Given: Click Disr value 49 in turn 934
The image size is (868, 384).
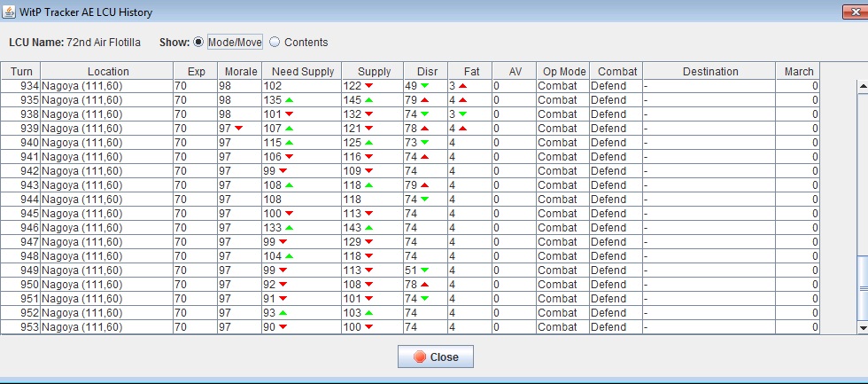Looking at the screenshot, I should (426, 86).
